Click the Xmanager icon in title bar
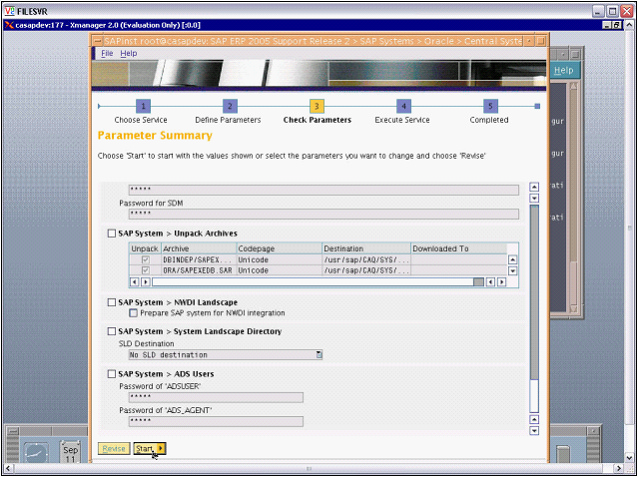638x477 pixels. (x=8, y=25)
